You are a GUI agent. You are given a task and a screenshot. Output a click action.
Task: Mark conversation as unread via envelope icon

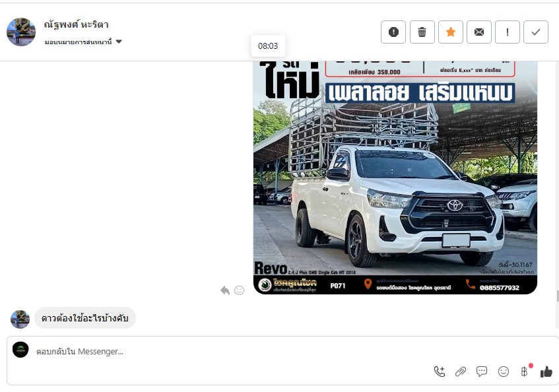479,32
